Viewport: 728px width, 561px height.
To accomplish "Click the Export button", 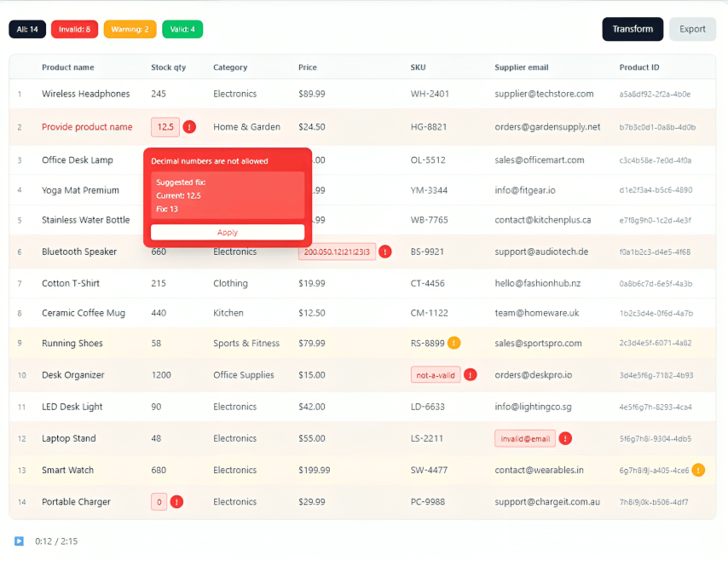I will pos(692,29).
